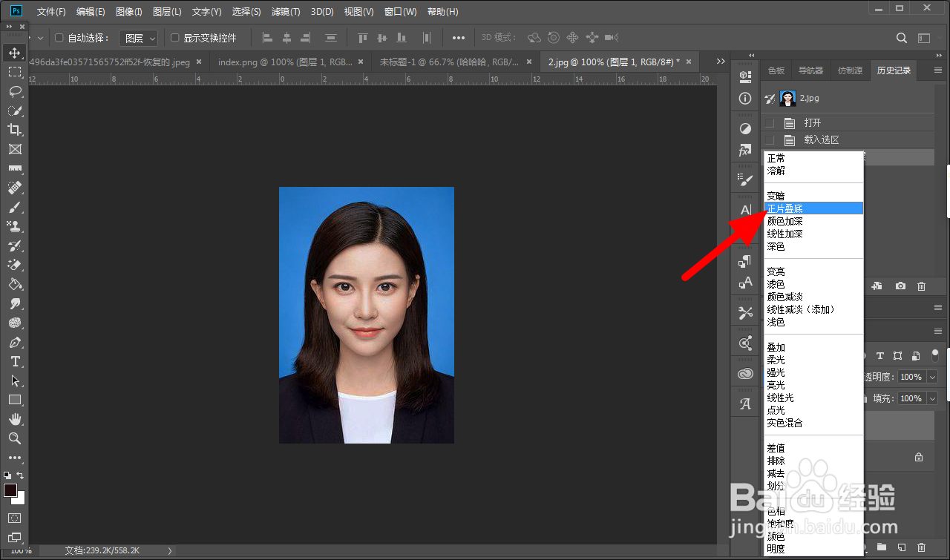Open the 图层 auto-select dropdown
Viewport: 950px width, 560px height.
[x=140, y=38]
